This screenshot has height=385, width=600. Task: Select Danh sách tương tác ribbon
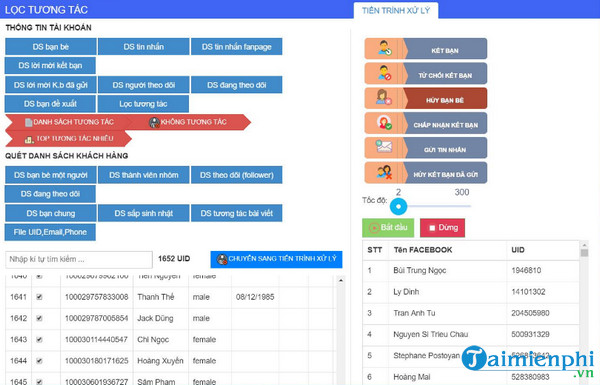click(68, 122)
